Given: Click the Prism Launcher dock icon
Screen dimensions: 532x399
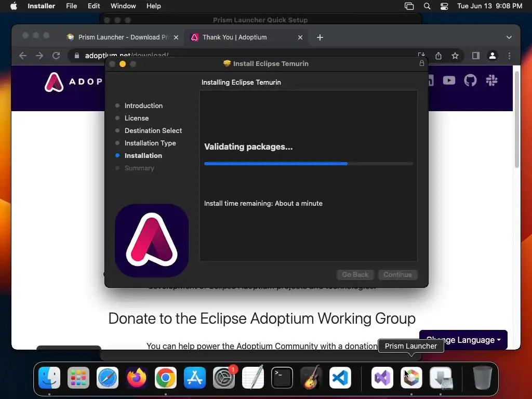Looking at the screenshot, I should pos(411,378).
